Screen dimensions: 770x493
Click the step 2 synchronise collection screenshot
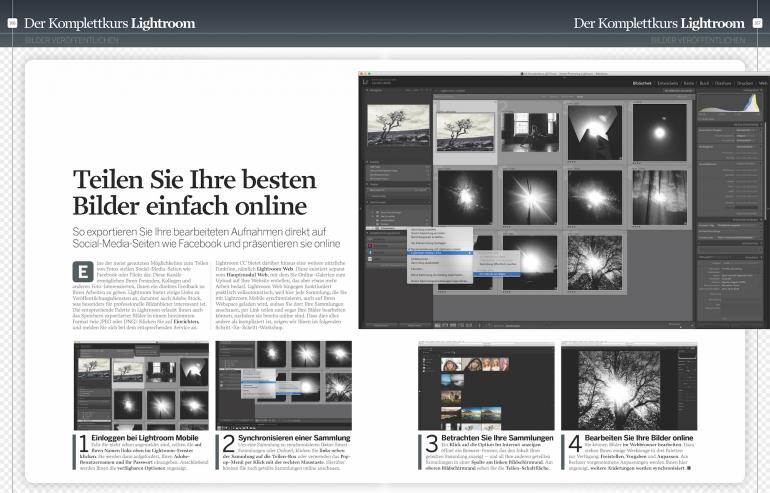tap(284, 386)
